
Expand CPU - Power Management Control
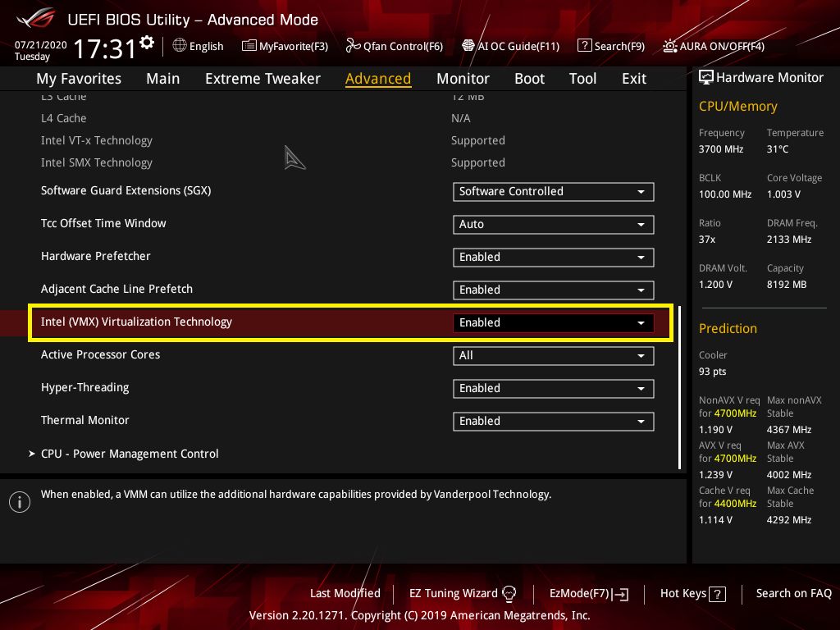pos(130,454)
